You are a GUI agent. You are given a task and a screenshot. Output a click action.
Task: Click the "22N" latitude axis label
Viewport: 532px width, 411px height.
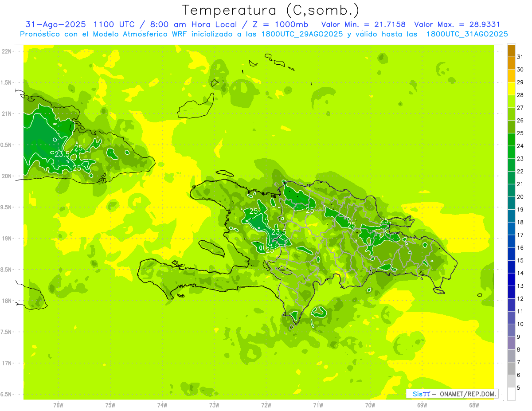(7, 51)
